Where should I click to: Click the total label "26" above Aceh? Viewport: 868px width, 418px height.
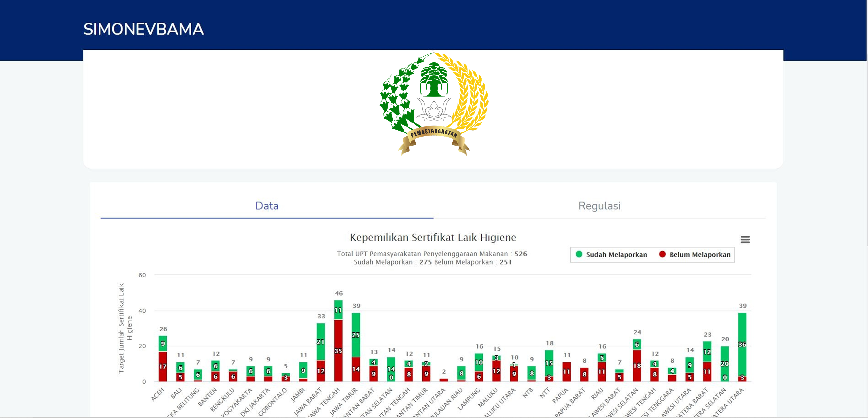[163, 329]
